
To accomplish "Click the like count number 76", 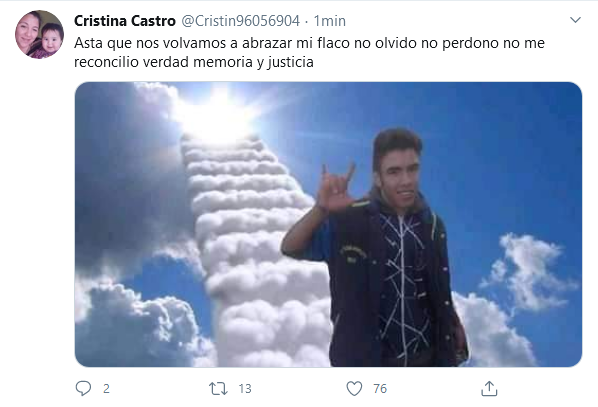I will [380, 389].
